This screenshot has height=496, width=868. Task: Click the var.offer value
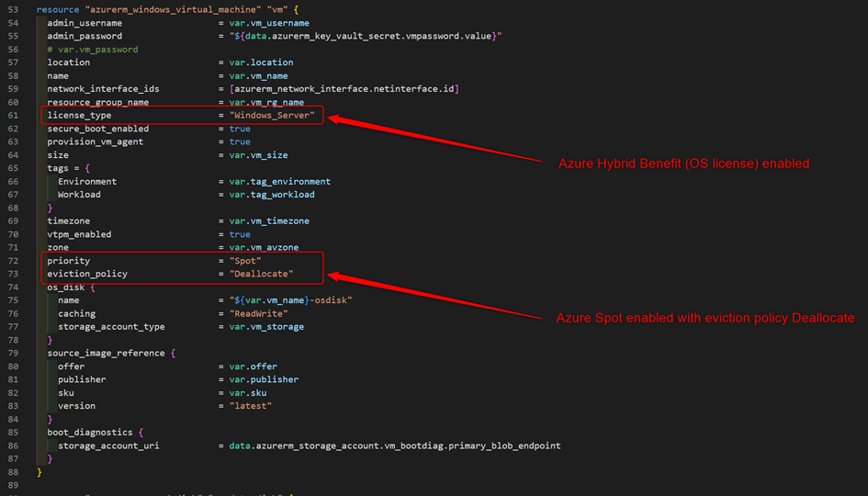coord(254,366)
